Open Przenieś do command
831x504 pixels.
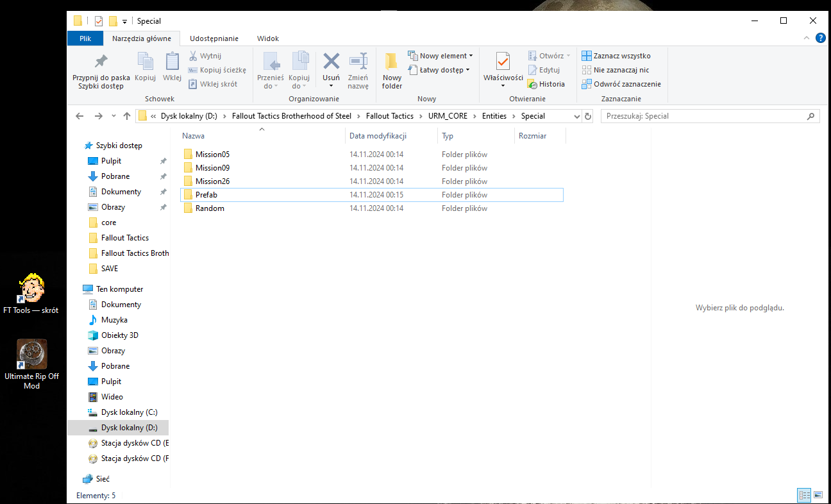(271, 71)
